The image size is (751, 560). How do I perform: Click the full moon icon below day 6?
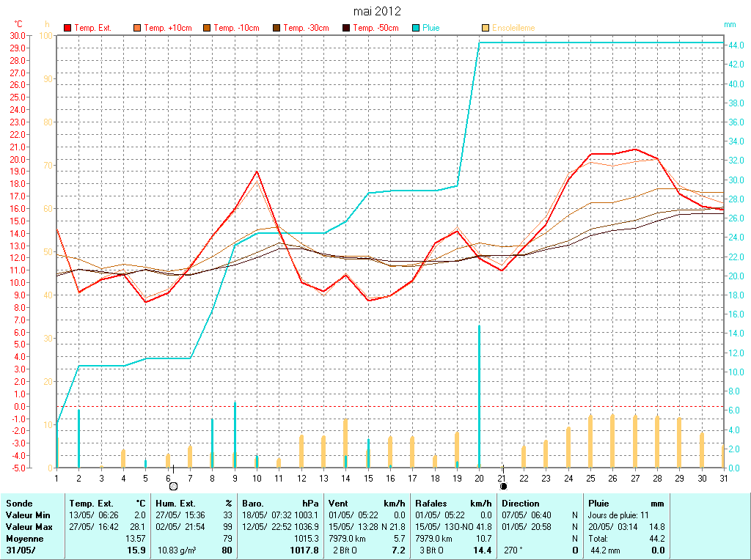point(173,486)
